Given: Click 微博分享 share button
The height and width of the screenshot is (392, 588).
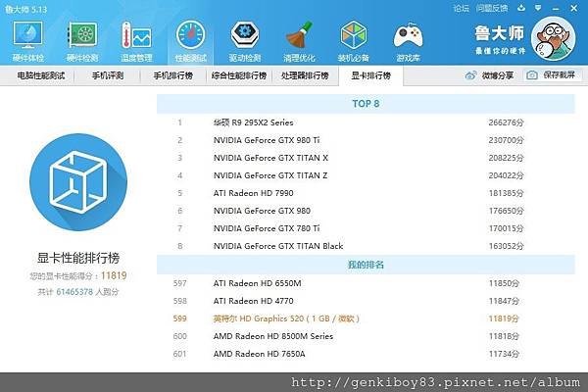Looking at the screenshot, I should (489, 75).
